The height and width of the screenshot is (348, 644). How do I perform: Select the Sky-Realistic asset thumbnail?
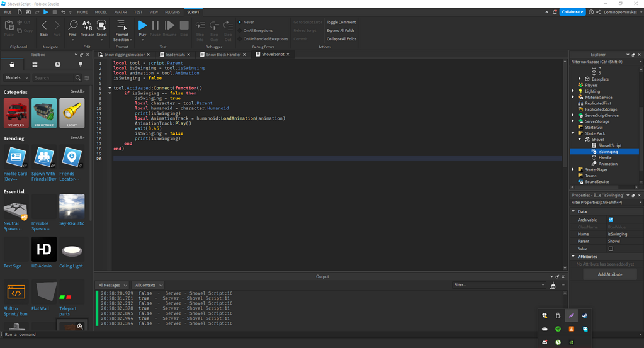coord(72,206)
